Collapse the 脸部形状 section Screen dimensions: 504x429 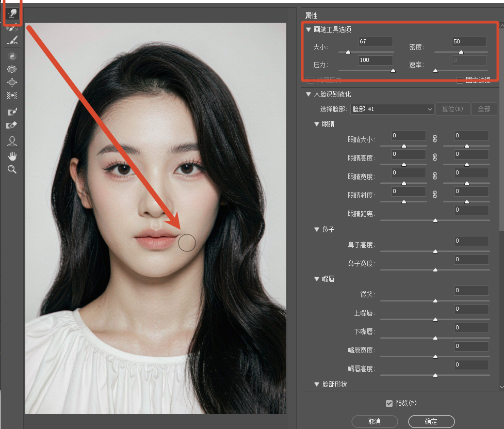(317, 384)
